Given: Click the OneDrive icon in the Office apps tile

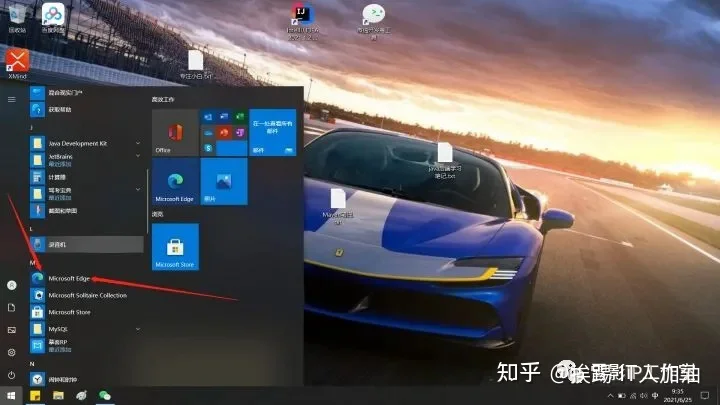Looking at the screenshot, I should click(208, 132).
